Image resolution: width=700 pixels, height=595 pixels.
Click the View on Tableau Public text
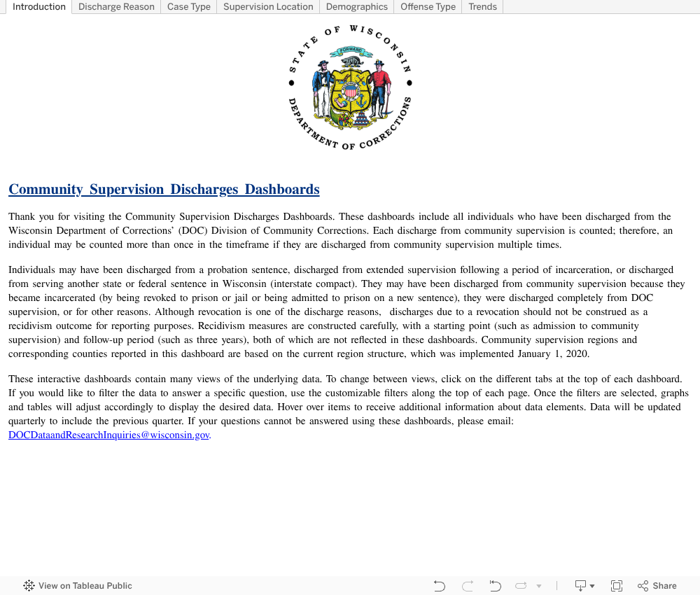[85, 586]
